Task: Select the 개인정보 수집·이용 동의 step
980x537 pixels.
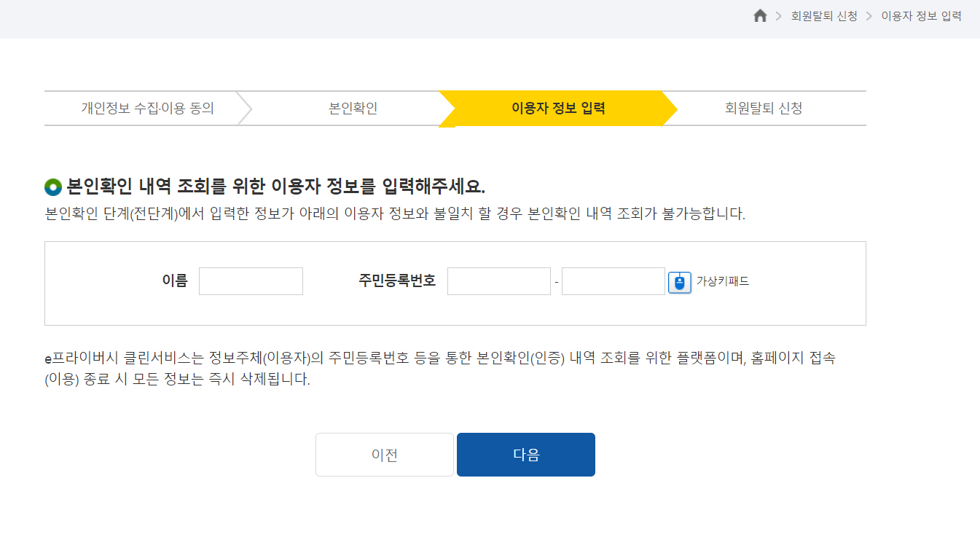Action: tap(148, 109)
